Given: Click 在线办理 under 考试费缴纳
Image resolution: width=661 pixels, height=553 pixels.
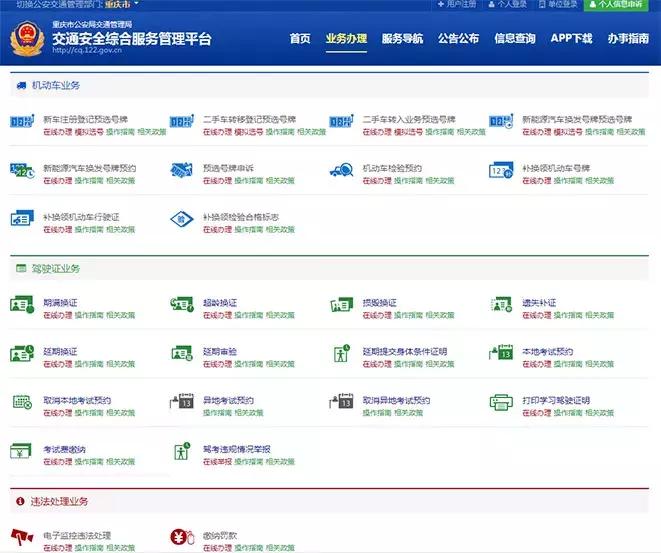Looking at the screenshot, I should point(58,462).
